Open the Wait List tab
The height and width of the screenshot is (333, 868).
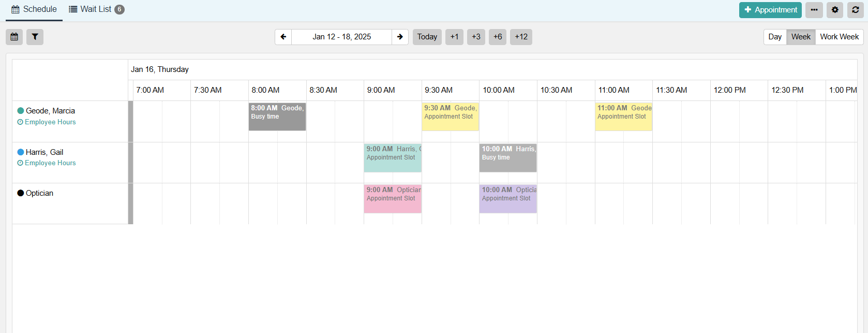point(96,9)
